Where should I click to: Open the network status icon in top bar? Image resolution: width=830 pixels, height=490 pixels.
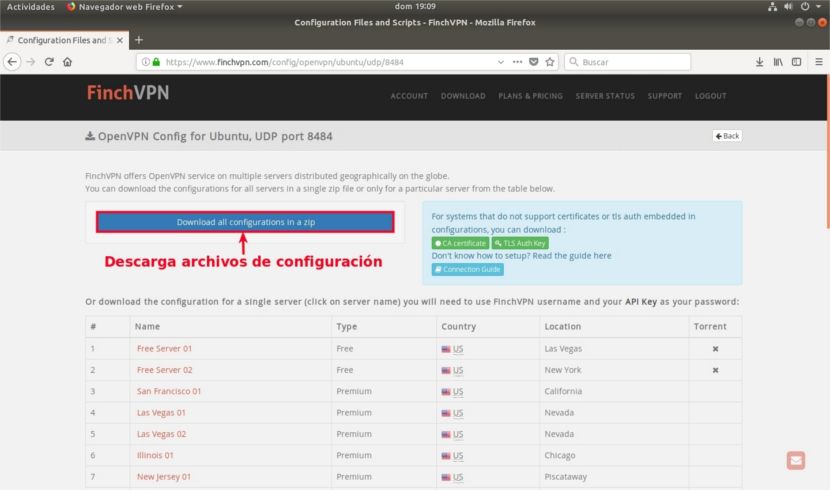pos(772,6)
